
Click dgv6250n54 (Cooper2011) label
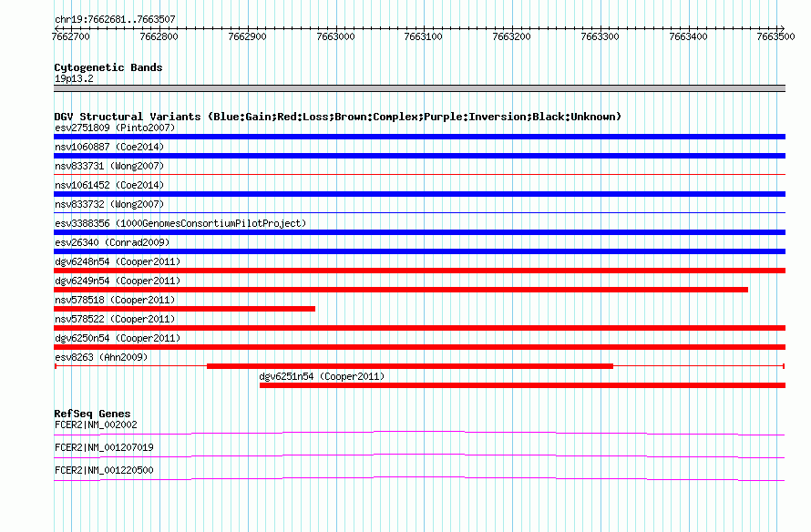coord(118,338)
